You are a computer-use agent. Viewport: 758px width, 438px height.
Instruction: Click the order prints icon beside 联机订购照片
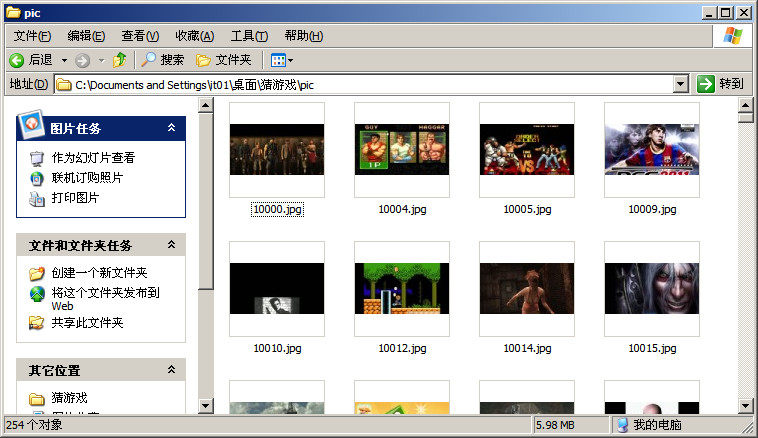click(x=37, y=178)
